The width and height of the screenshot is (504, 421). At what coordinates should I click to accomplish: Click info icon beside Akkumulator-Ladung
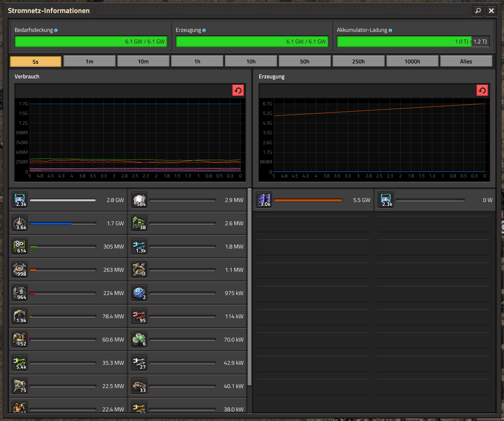click(x=390, y=30)
